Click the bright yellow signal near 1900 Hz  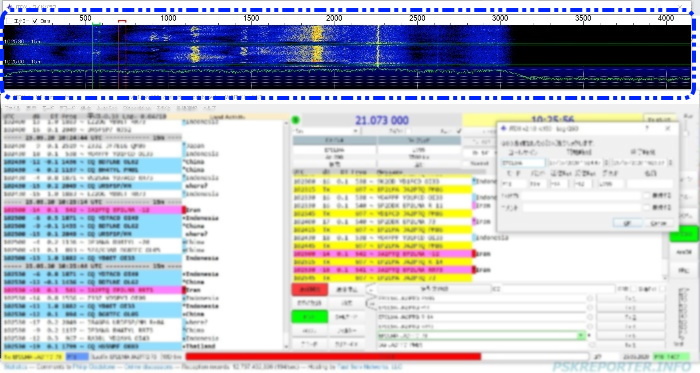click(x=317, y=45)
